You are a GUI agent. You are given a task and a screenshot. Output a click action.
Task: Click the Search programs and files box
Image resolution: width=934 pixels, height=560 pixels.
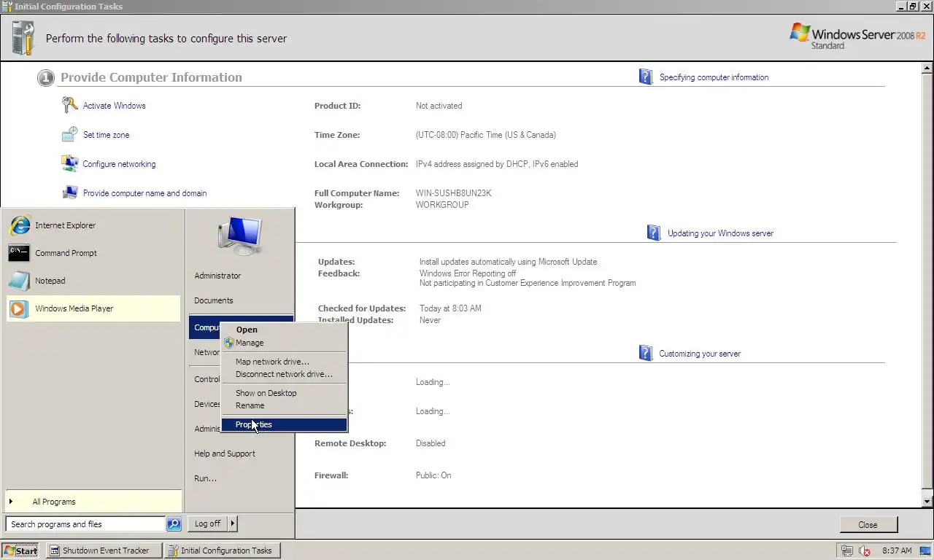click(x=85, y=524)
